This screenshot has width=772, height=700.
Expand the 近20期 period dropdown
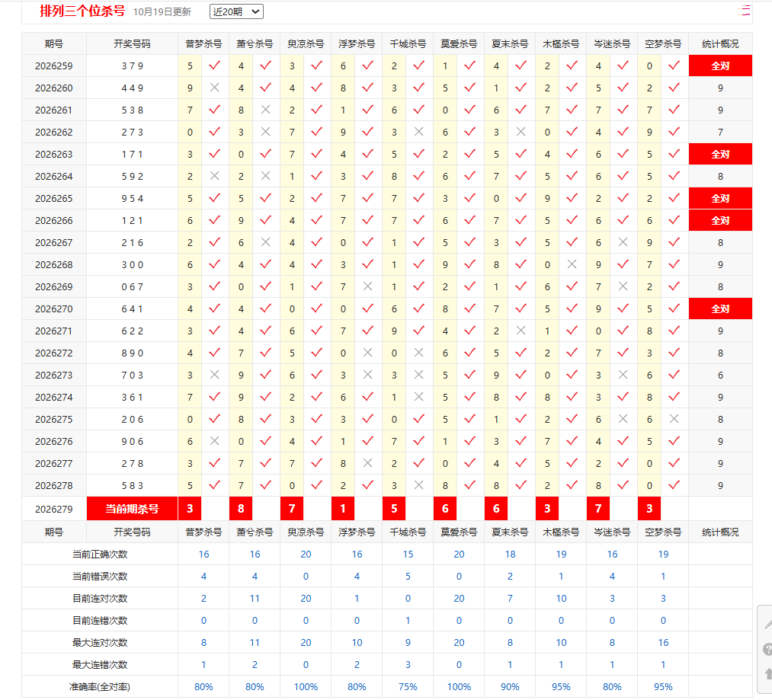(x=236, y=11)
